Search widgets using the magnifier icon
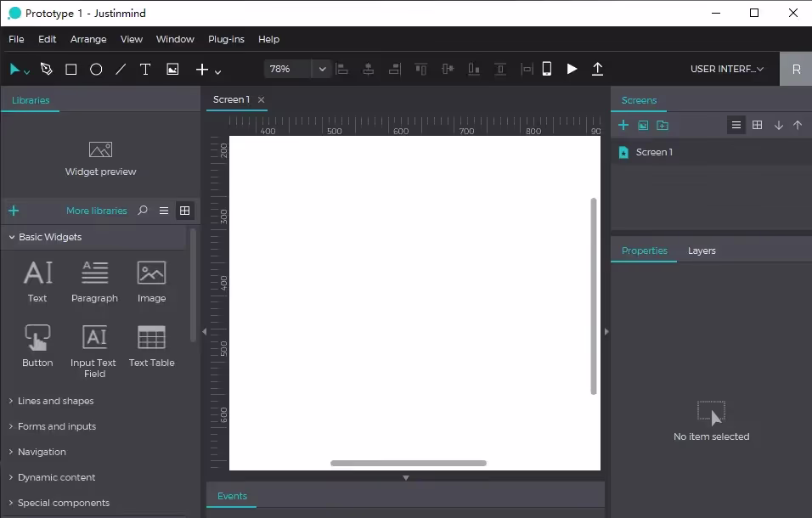The image size is (812, 518). [x=143, y=211]
